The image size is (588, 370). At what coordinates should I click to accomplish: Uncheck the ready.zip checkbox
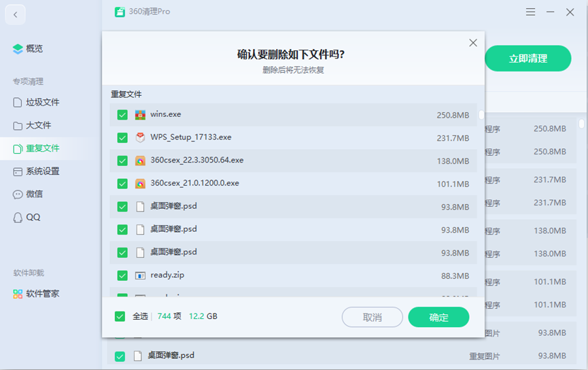click(x=122, y=276)
